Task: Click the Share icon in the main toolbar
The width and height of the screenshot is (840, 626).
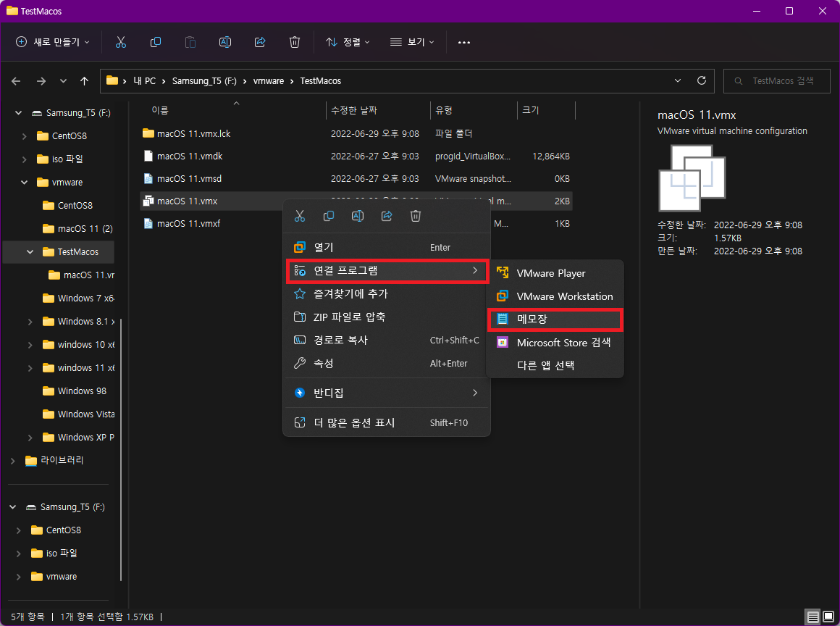Action: coord(260,42)
